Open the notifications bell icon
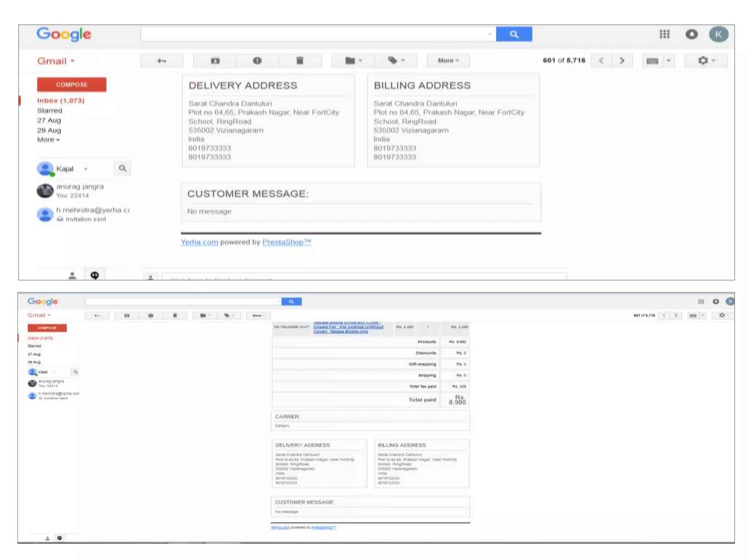Viewport: 747px width, 560px height. coord(691,34)
